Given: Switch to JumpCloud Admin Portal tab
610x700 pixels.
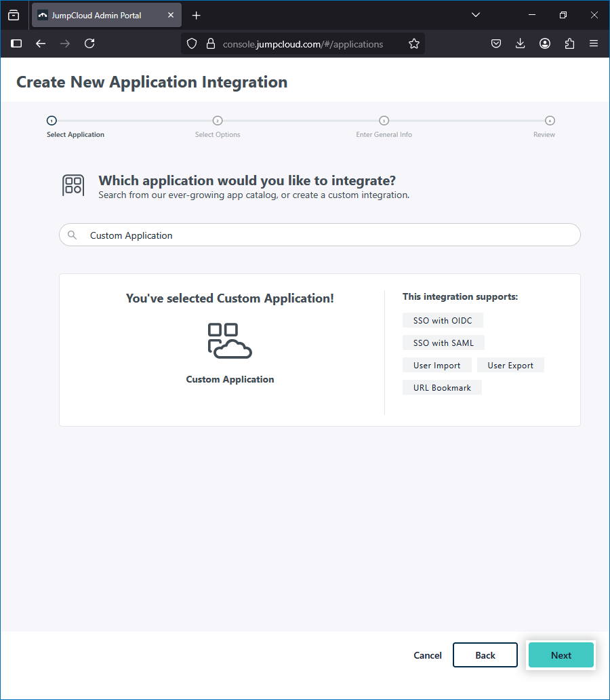Looking at the screenshot, I should coord(100,15).
